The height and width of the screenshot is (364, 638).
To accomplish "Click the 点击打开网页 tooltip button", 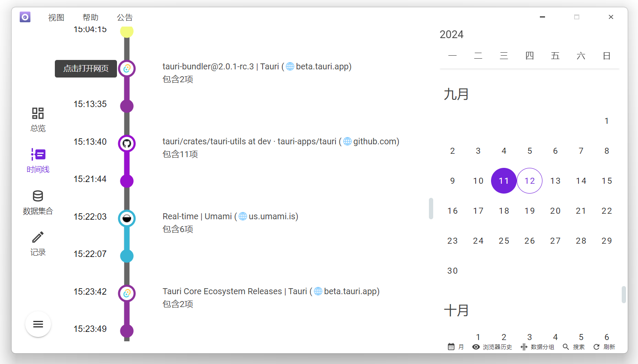I will pyautogui.click(x=86, y=69).
